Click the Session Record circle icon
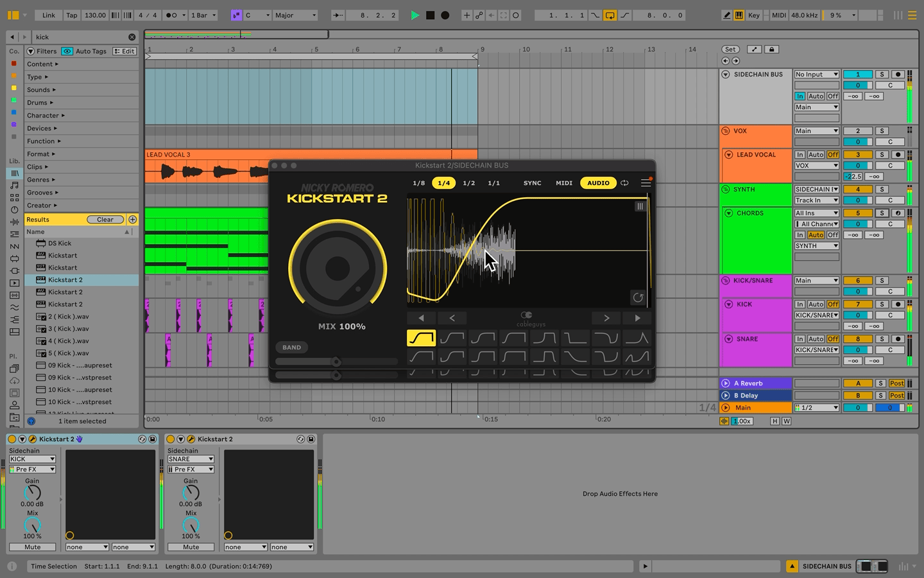 click(516, 15)
